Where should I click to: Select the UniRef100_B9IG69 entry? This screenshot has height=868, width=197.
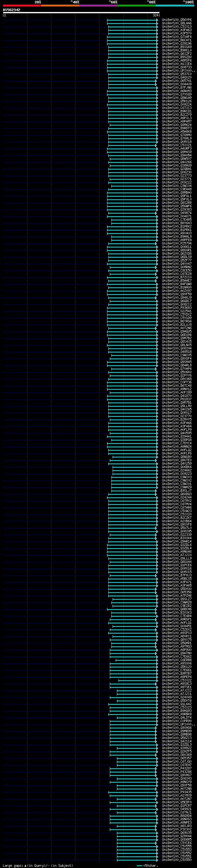(x=177, y=47)
